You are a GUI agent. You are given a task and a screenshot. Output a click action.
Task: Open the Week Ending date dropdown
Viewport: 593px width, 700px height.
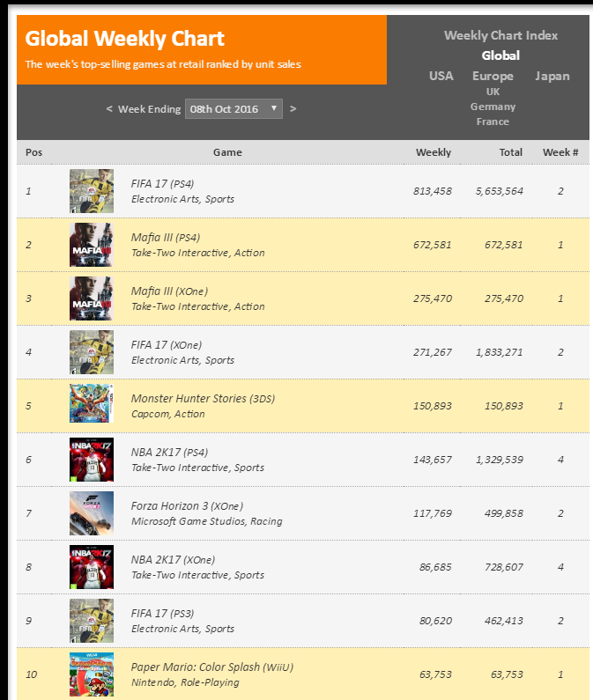[x=233, y=109]
